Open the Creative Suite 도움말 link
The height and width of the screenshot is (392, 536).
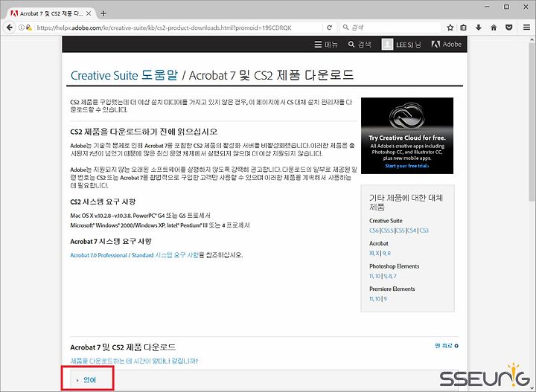(x=124, y=75)
